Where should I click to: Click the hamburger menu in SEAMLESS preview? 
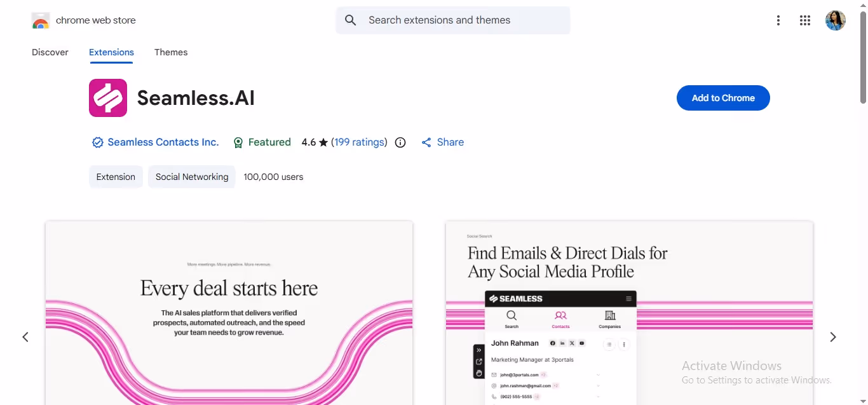(629, 299)
